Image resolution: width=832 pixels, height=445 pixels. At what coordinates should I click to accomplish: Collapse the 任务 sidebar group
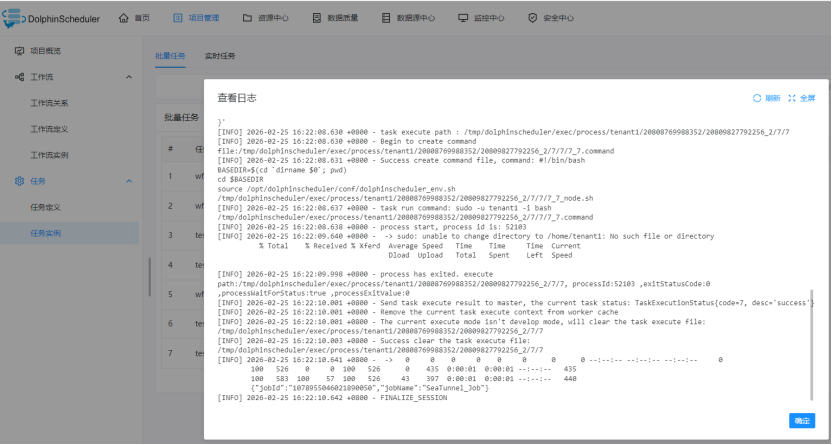[x=129, y=181]
